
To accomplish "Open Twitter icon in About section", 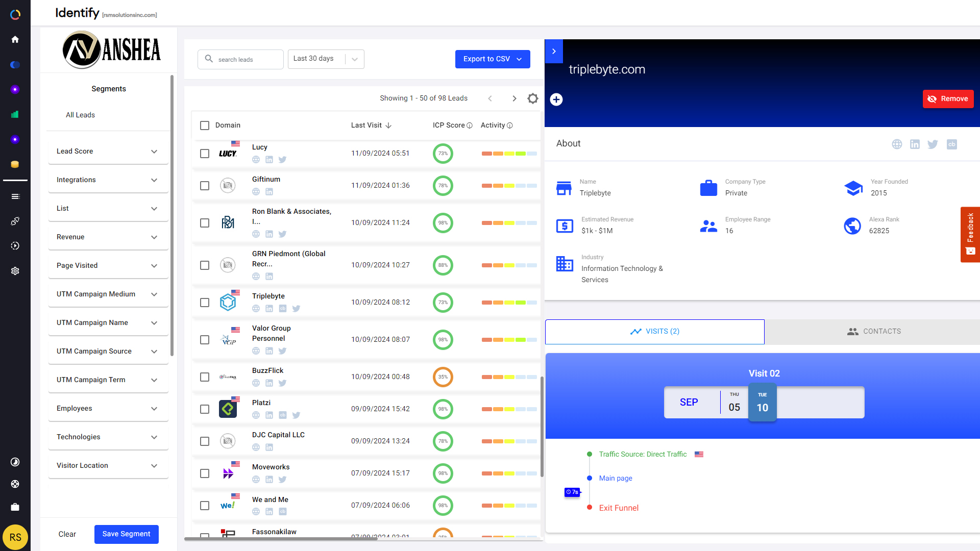I will (x=933, y=144).
